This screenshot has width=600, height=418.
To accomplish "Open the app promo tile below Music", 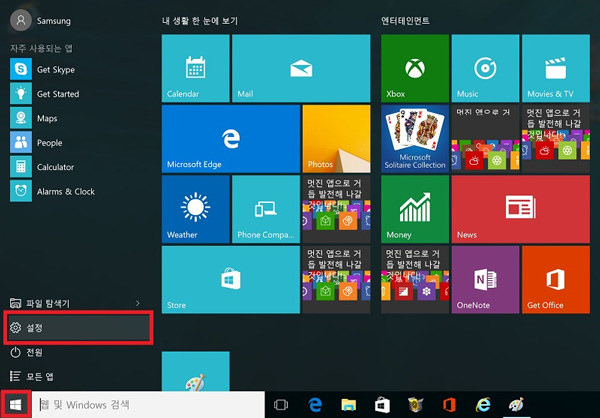I will tap(485, 139).
